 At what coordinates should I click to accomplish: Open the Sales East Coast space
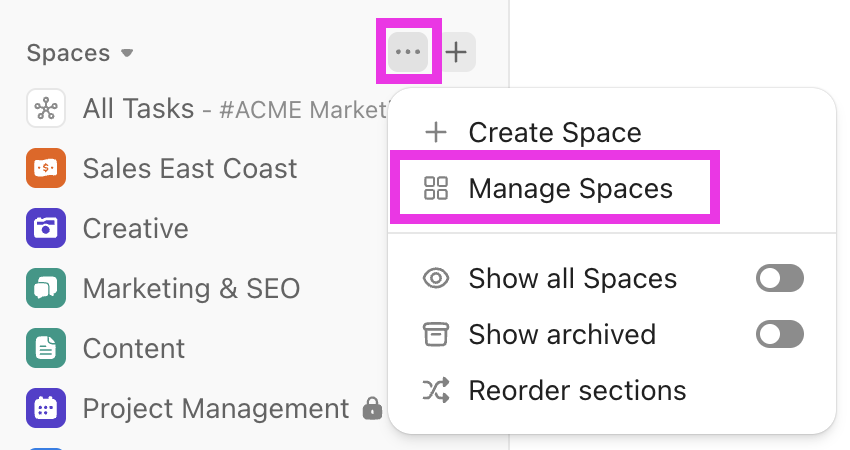[x=190, y=169]
